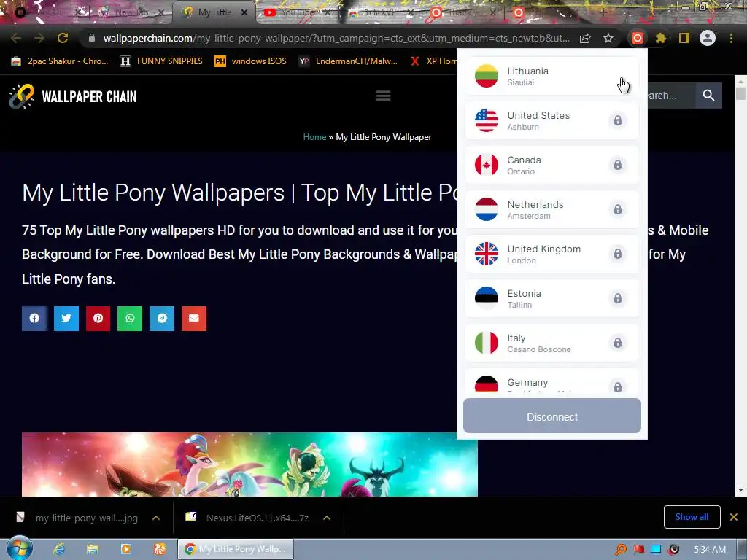Share page on Telegram
Image resolution: width=747 pixels, height=560 pixels.
point(162,318)
